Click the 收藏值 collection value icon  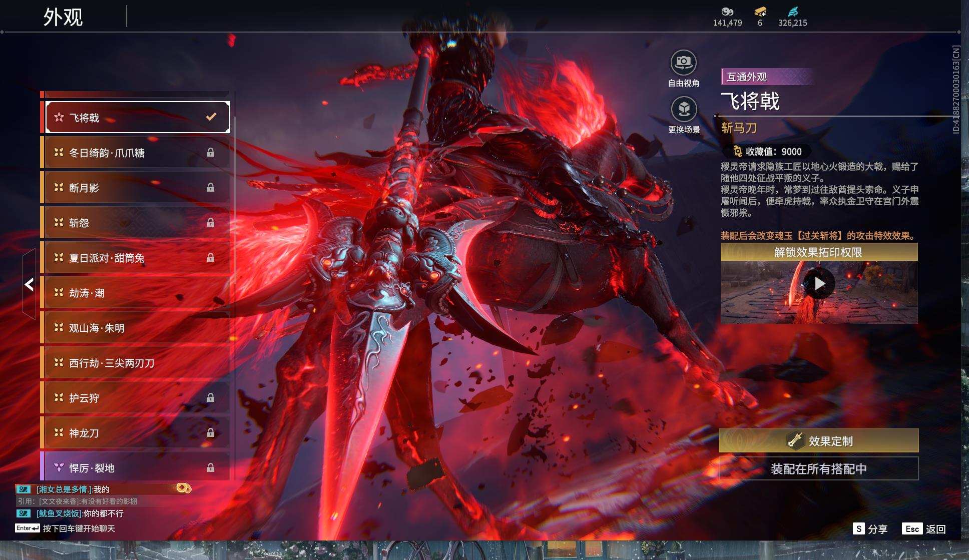(x=737, y=151)
